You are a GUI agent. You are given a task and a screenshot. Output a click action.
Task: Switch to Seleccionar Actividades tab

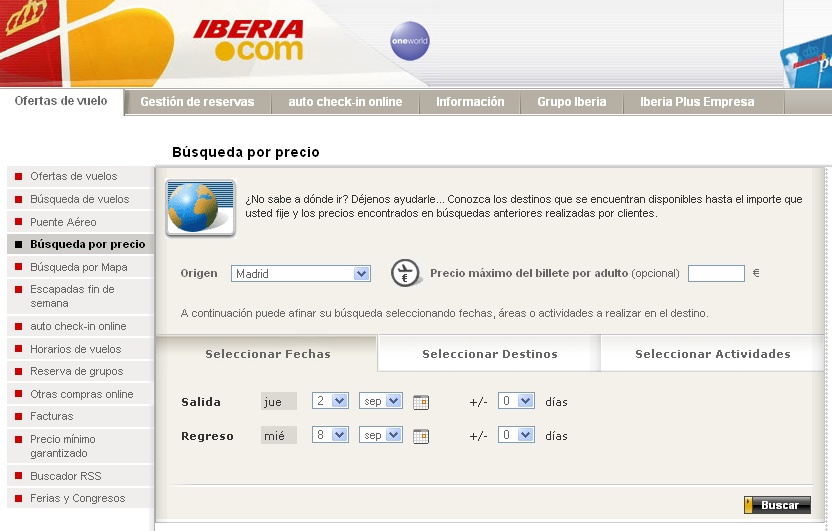[713, 354]
